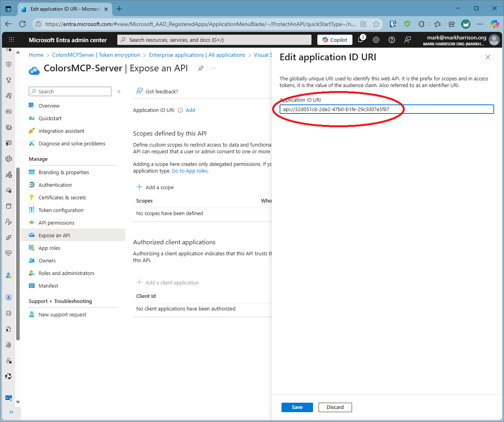The image size is (504, 422).
Task: Follow the Go to App roles link
Action: (x=190, y=171)
